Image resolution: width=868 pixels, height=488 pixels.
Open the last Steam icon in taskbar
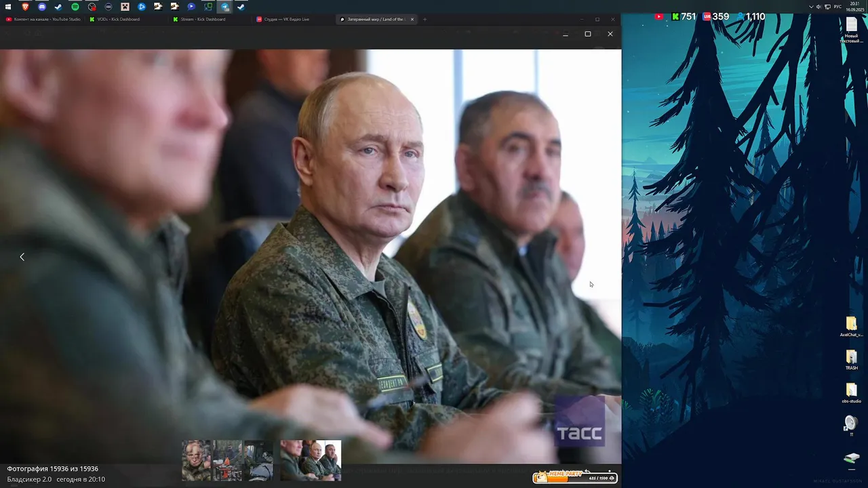241,7
